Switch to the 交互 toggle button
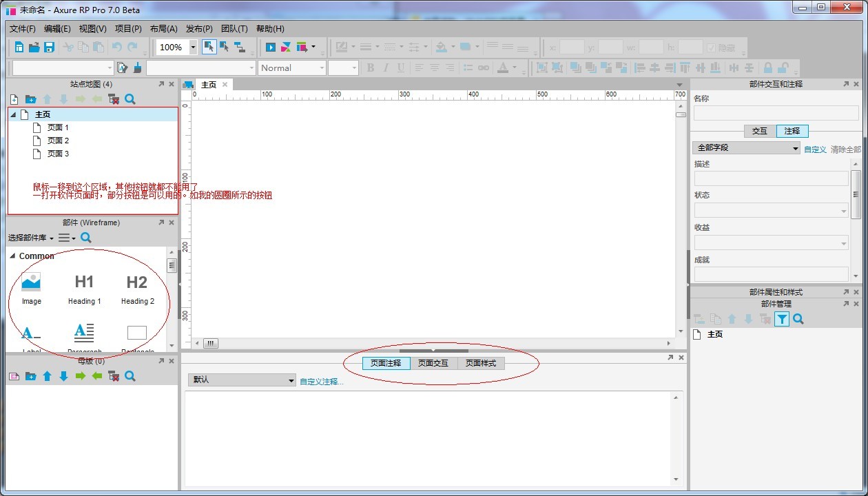The height and width of the screenshot is (496, 868). [759, 131]
